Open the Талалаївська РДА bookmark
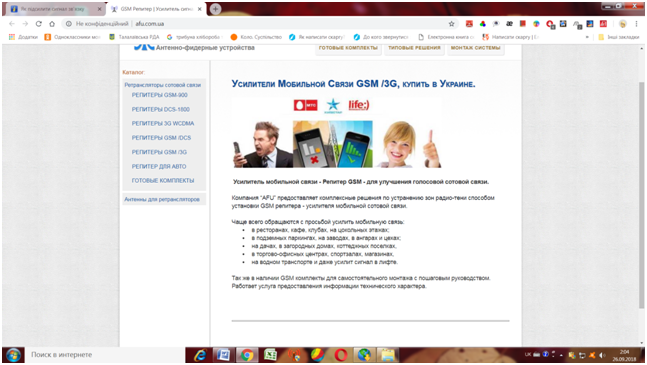The width and height of the screenshot is (647, 365). 134,37
